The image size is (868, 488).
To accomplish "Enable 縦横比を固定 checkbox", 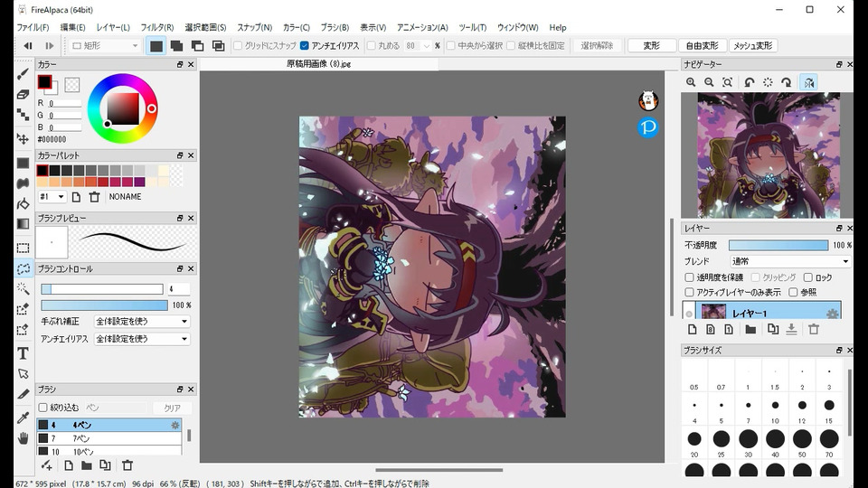I will 511,45.
